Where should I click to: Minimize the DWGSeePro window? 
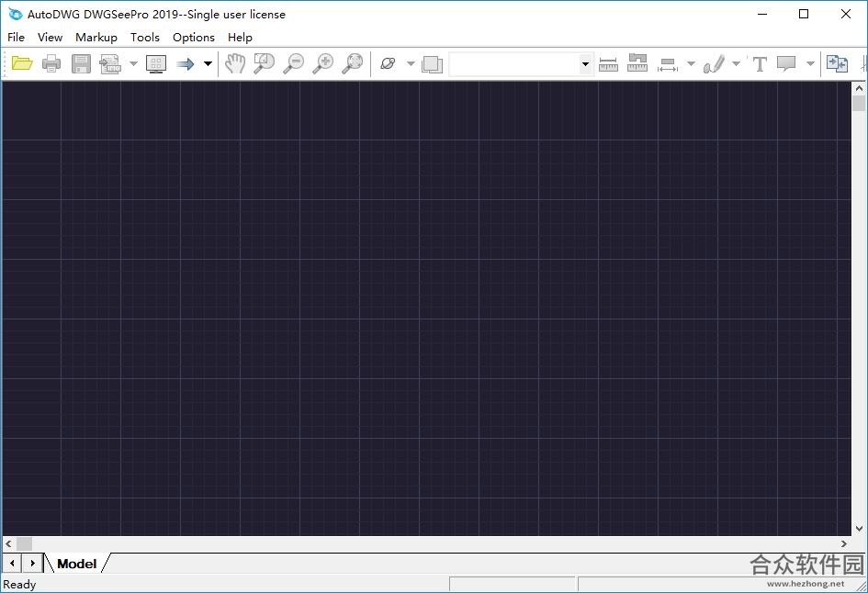762,14
